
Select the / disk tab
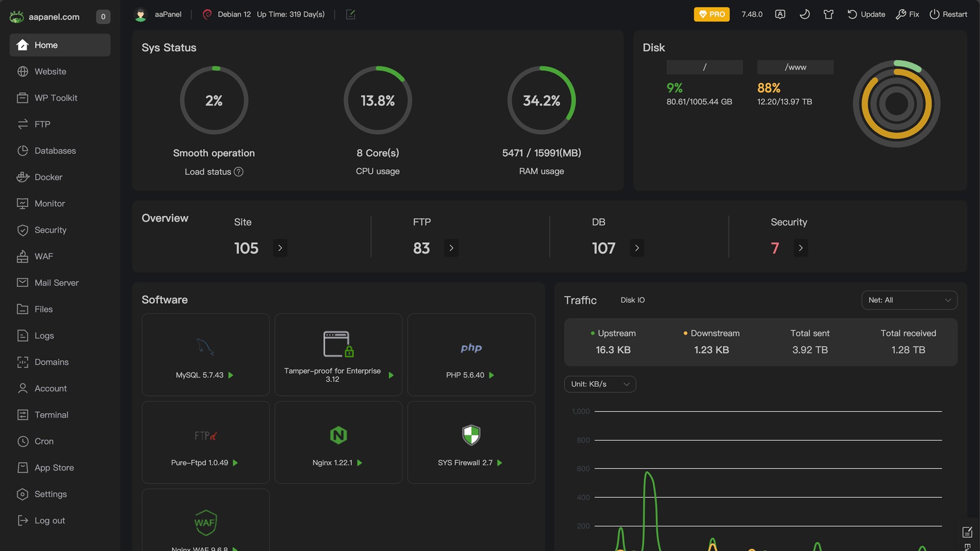[x=704, y=67]
